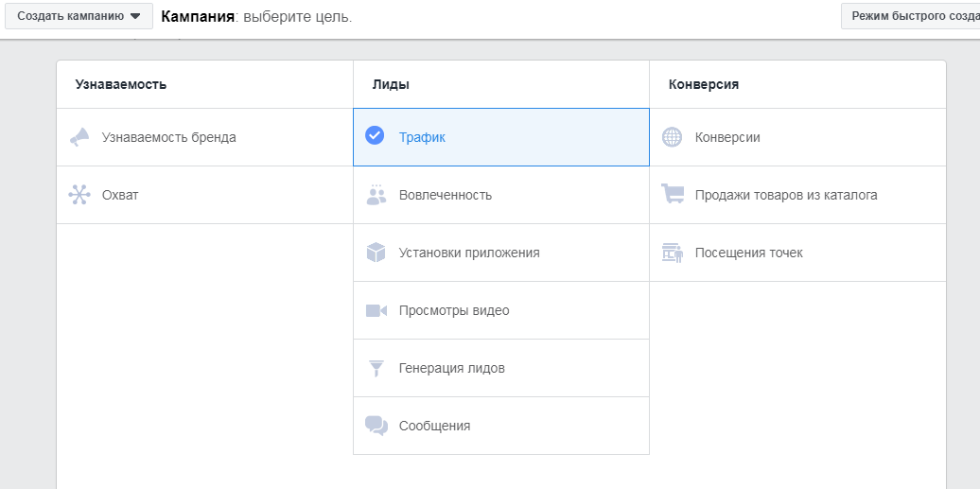Viewport: 980px width, 489px height.
Task: Click the Охват network icon
Action: 79,195
